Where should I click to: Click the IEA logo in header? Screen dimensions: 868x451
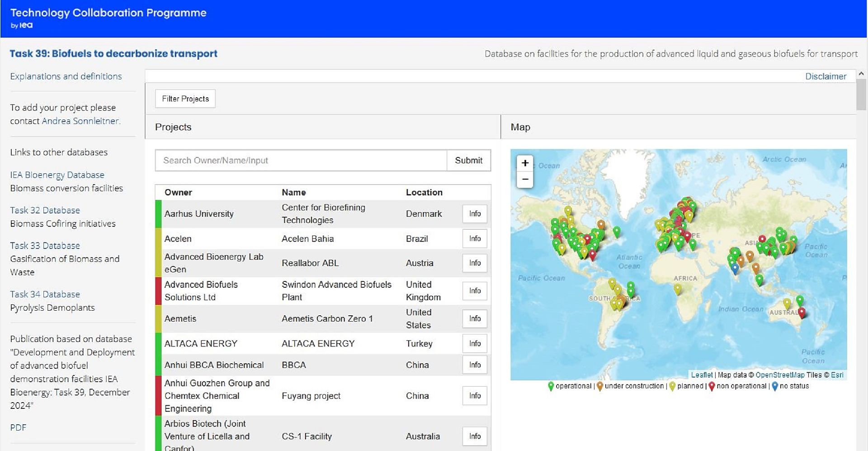click(26, 25)
